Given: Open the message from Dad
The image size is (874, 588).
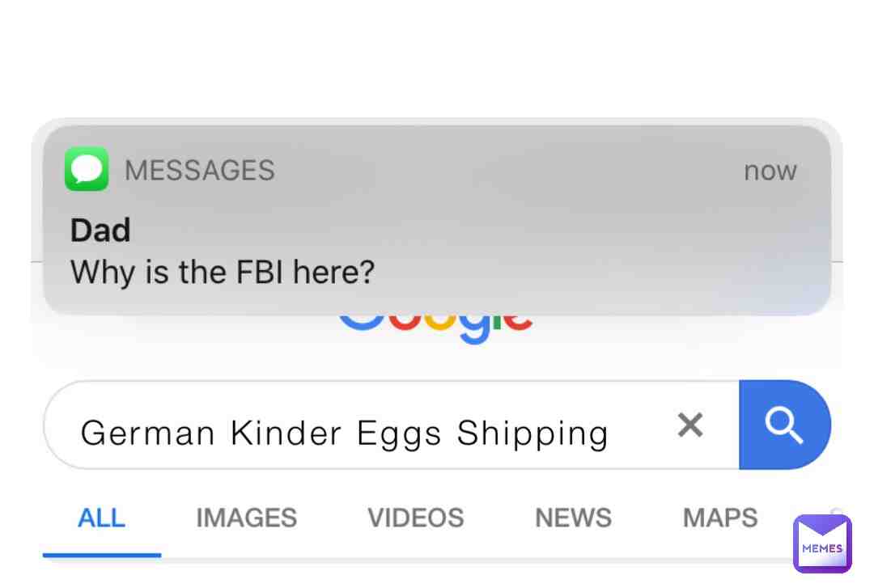Looking at the screenshot, I should point(100,231).
